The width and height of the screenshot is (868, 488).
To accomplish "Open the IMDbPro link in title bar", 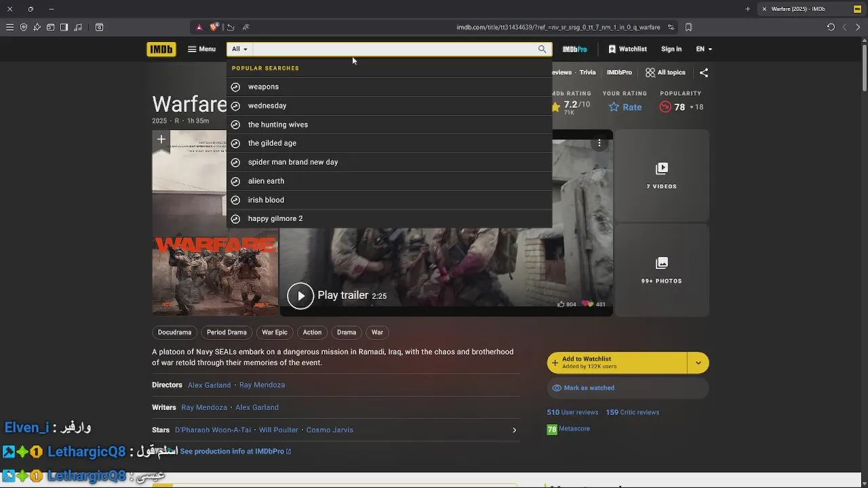I will (619, 73).
